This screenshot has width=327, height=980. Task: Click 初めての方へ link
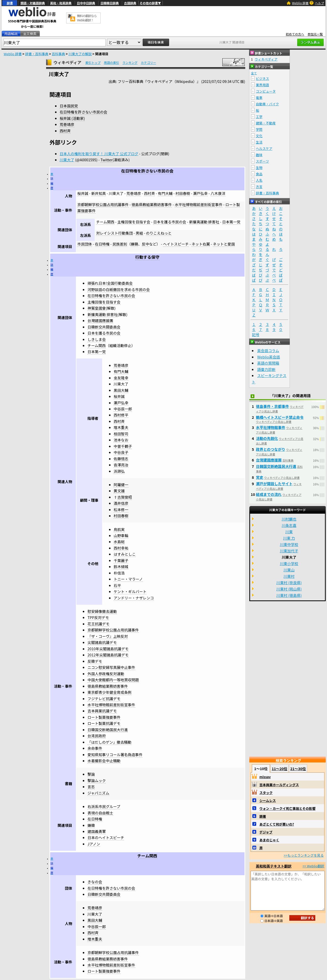click(x=295, y=34)
